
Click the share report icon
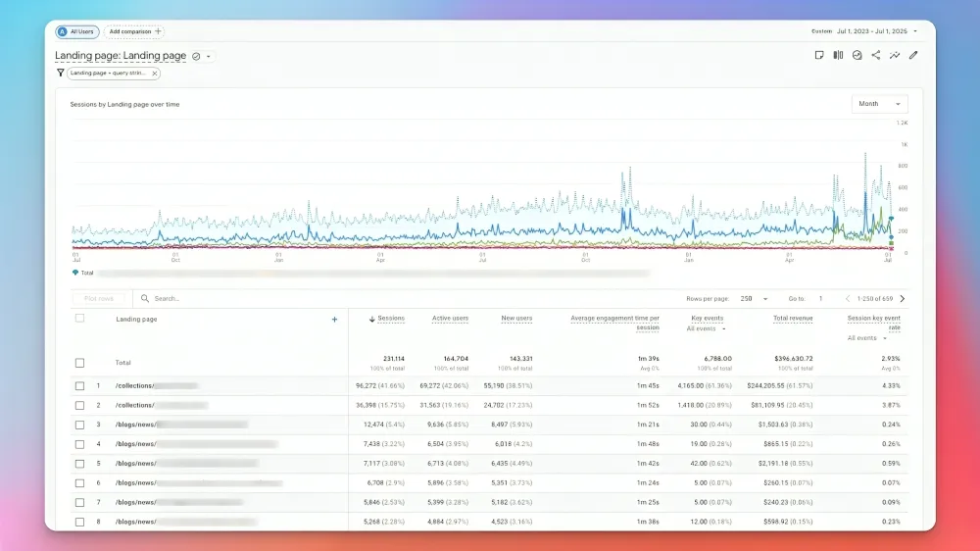875,56
